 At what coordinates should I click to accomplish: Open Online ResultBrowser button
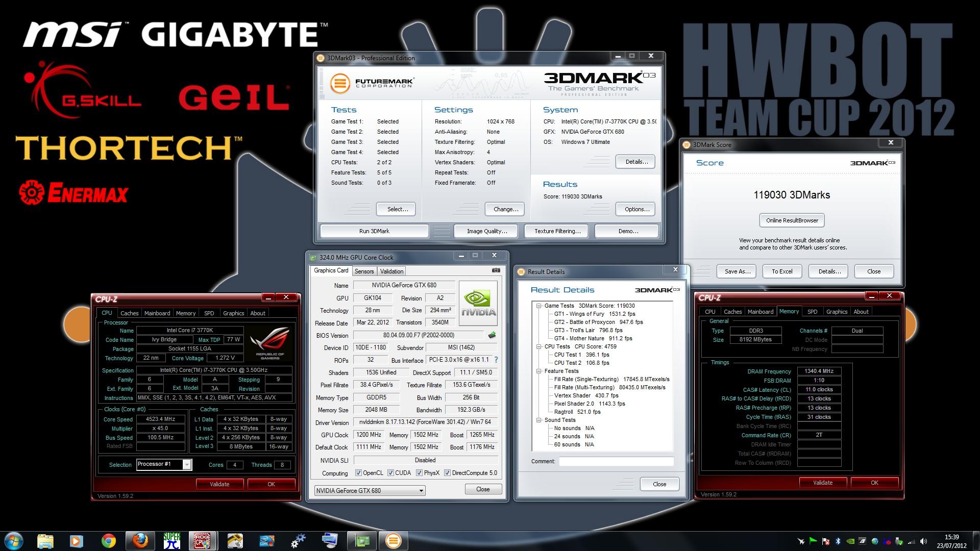(x=792, y=220)
